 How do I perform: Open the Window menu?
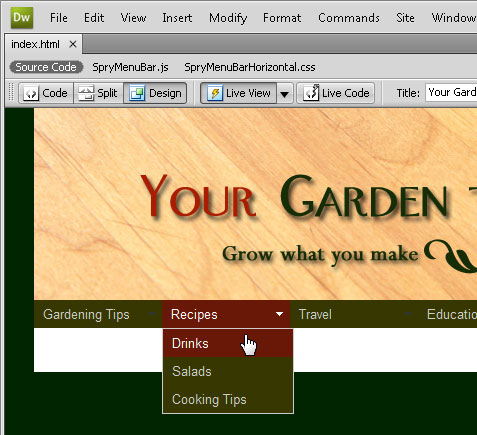coord(454,18)
